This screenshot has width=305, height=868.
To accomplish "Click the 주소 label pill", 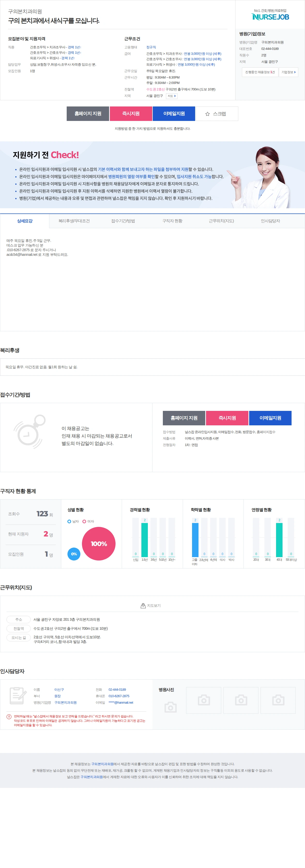I will tap(19, 619).
